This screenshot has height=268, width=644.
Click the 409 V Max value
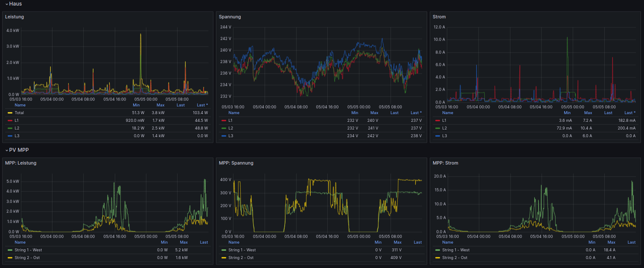[x=396, y=258]
